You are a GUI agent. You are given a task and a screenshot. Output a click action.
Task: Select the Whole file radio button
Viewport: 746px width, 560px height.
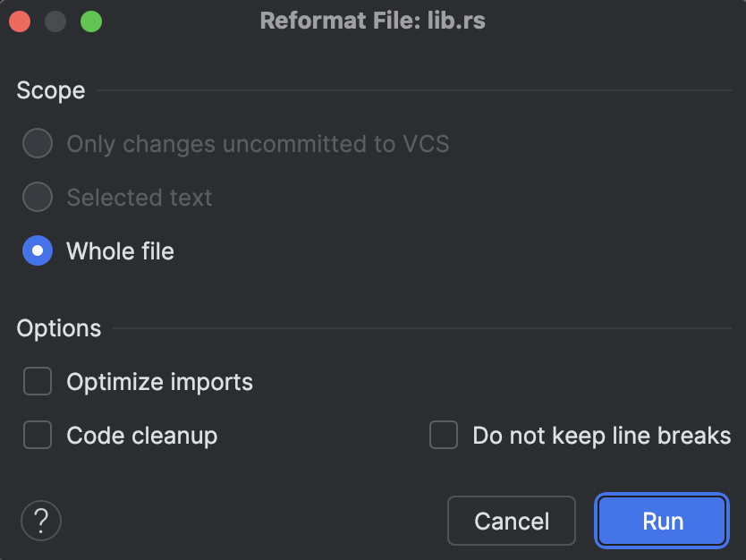[38, 251]
